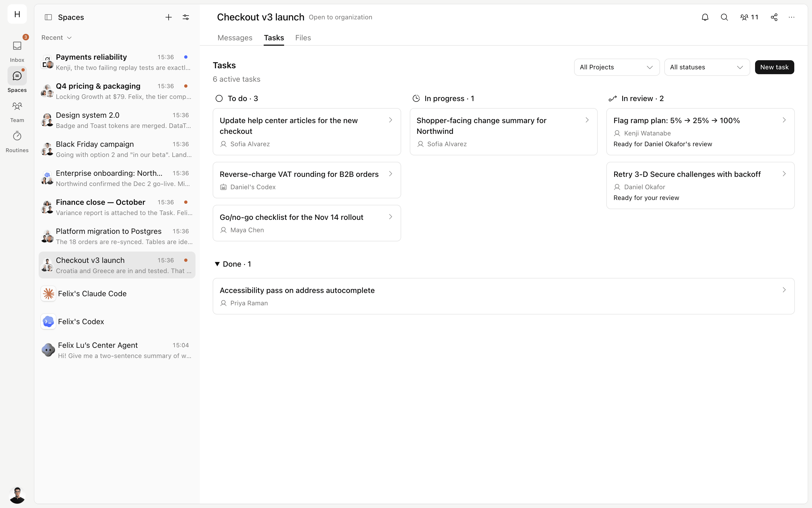Select the Tasks tab
Viewport: 812px width, 508px height.
[x=274, y=38]
